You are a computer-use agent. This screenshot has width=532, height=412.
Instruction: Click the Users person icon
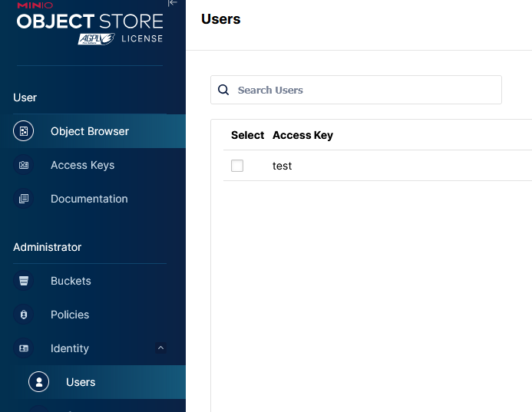38,382
